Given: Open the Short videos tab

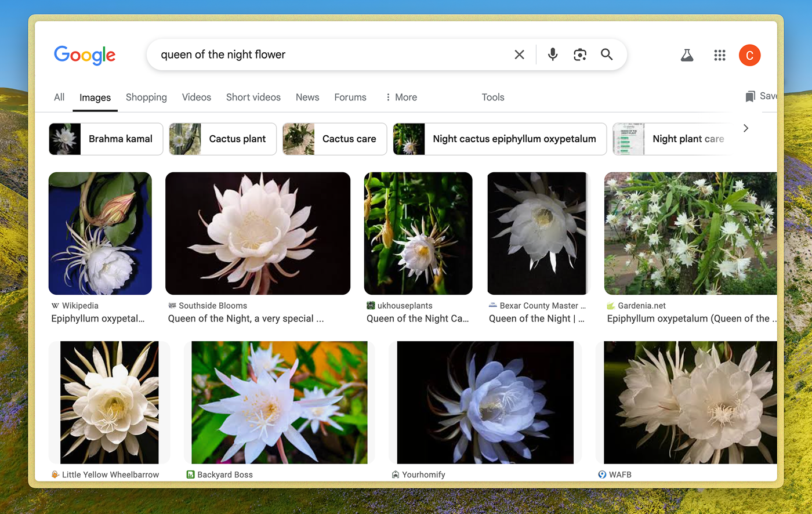Looking at the screenshot, I should pos(253,97).
